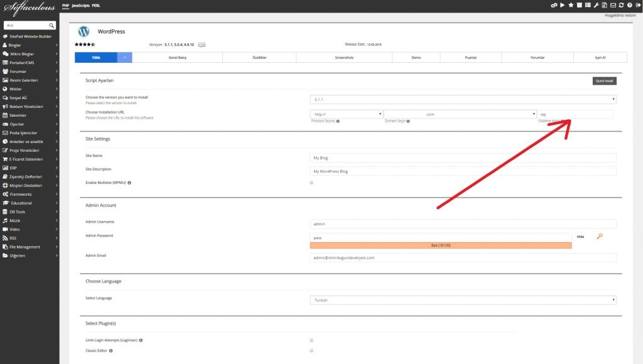Viewport: 643px width, 364px height.
Task: Click the Quick Install button
Action: click(605, 81)
